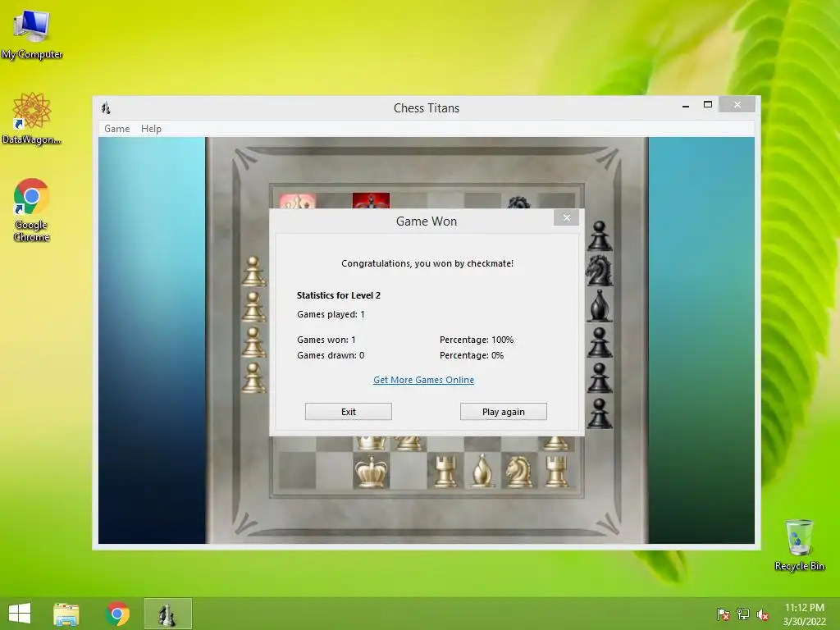Click the white rook right of the knight
Screen dimensions: 840x630
coord(556,471)
